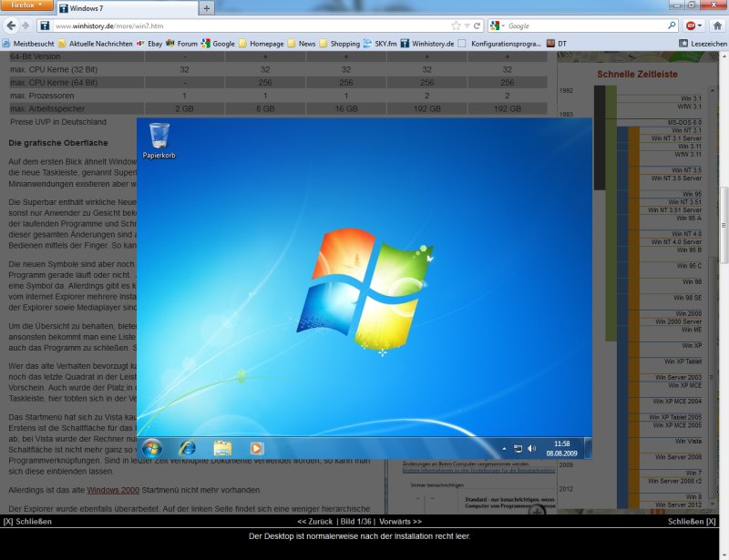This screenshot has height=560, width=729.
Task: Go back with the browser back arrow
Action: [x=11, y=26]
